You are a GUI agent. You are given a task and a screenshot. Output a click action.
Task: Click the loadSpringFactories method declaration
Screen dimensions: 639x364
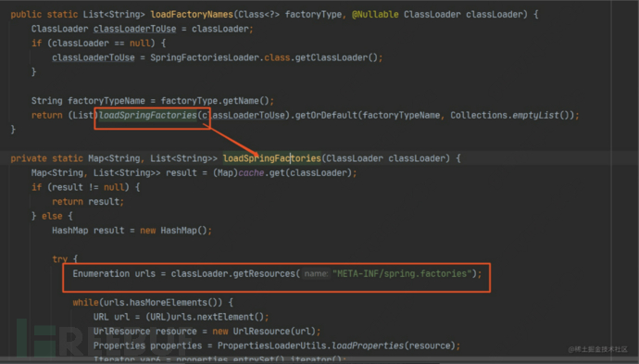[272, 158]
